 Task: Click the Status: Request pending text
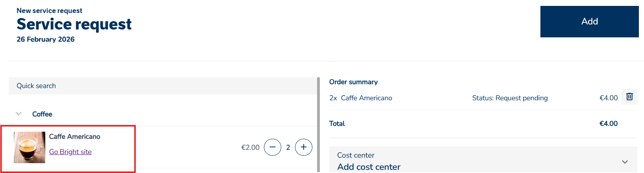(510, 98)
